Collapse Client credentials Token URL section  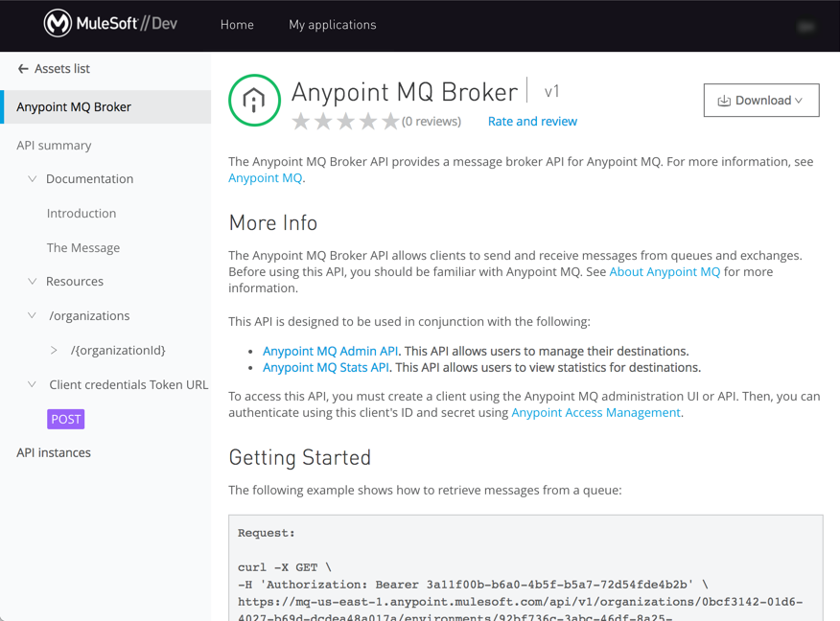coord(33,384)
